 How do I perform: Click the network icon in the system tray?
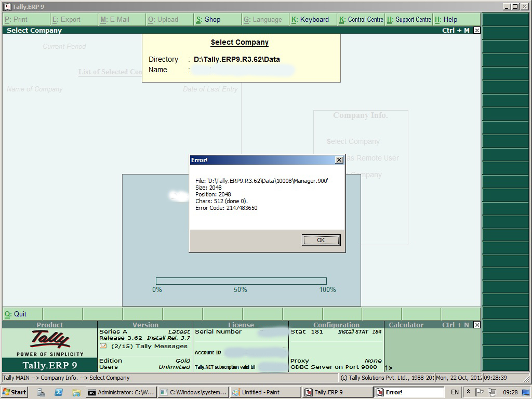pyautogui.click(x=491, y=392)
